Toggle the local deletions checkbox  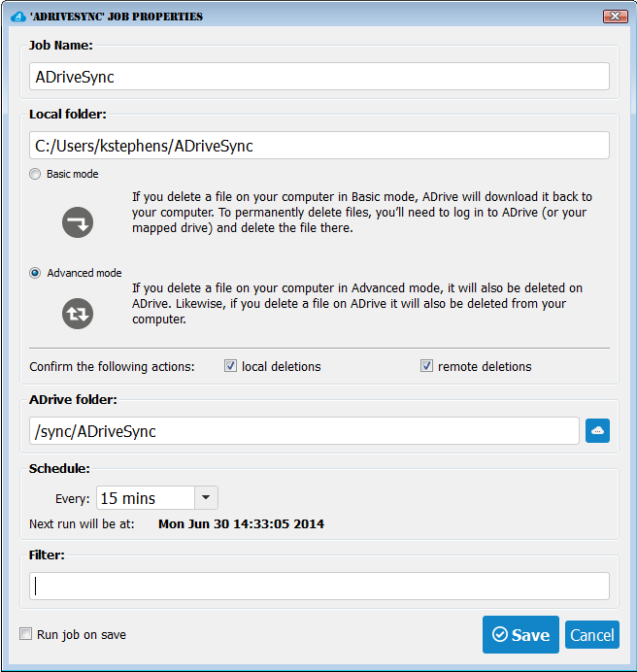click(x=231, y=366)
